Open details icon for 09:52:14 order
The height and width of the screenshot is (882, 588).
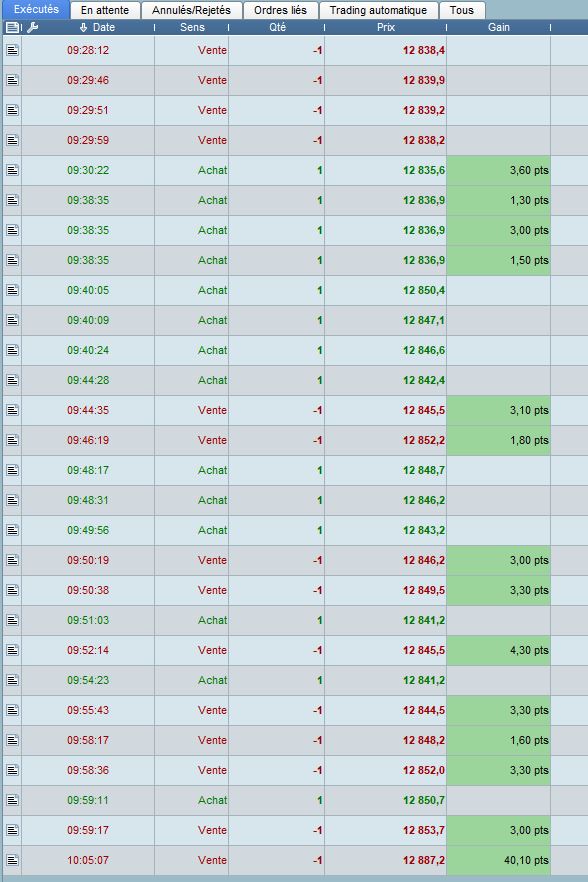point(12,650)
